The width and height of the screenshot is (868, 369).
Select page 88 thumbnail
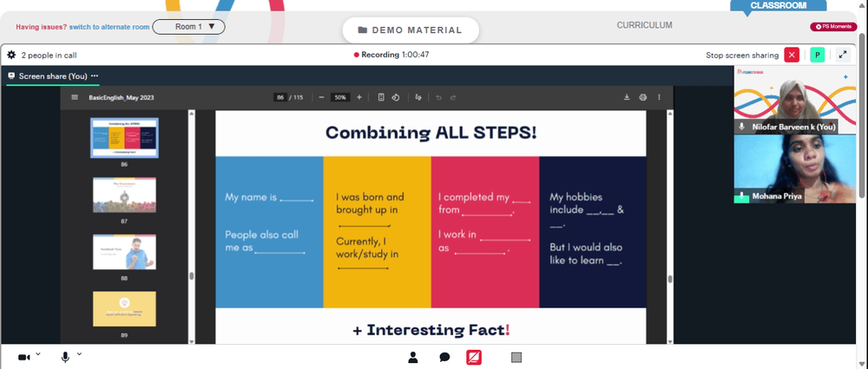(x=124, y=252)
